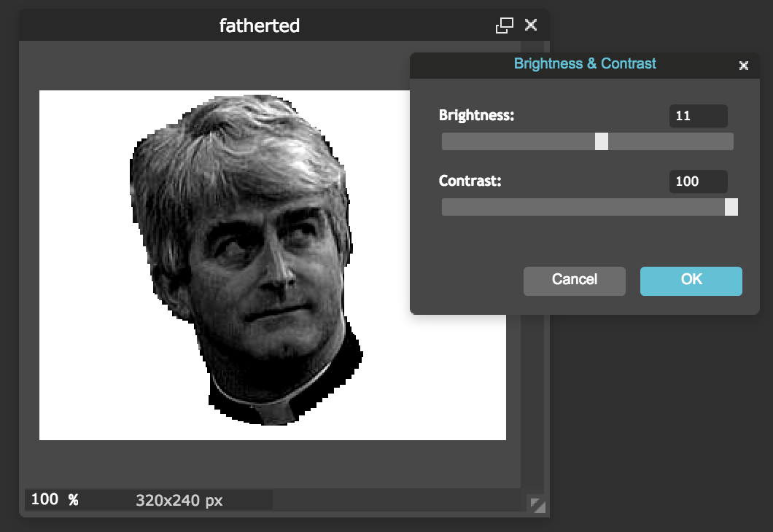The height and width of the screenshot is (532, 773).
Task: Click the fatherted window title
Action: coord(260,26)
